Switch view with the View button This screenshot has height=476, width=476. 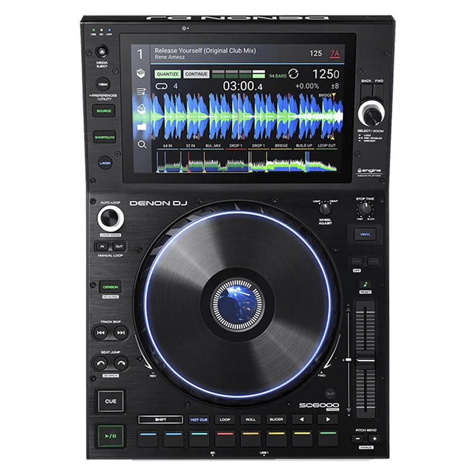(x=103, y=84)
